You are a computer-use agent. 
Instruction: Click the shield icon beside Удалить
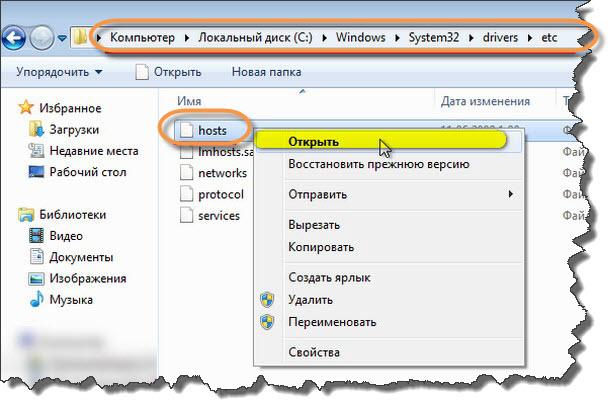267,300
